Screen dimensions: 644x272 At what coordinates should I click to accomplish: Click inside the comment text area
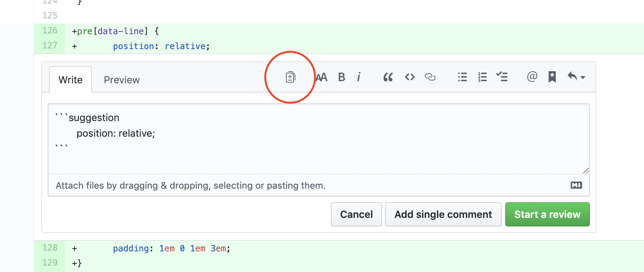coord(319,139)
